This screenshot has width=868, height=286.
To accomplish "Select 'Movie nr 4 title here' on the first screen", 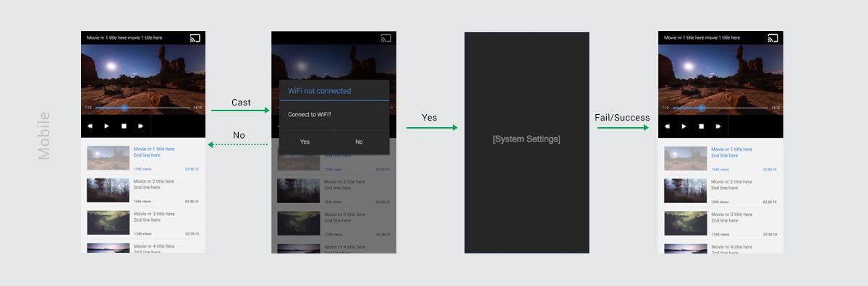I will pos(154,246).
